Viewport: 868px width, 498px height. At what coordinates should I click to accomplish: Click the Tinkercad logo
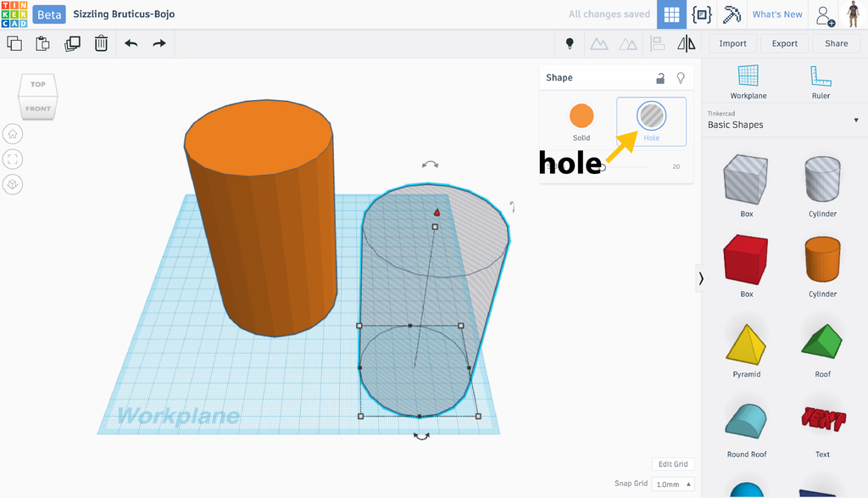[14, 14]
